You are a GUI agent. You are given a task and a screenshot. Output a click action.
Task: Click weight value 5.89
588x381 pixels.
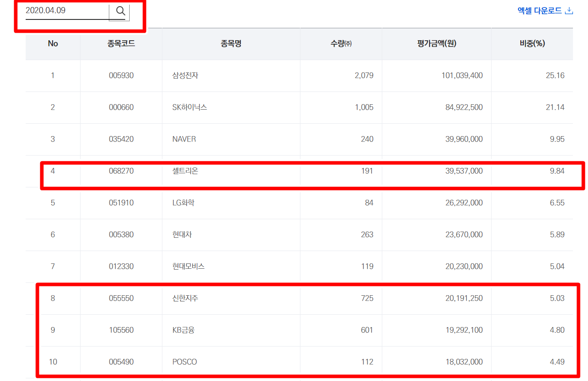[x=557, y=235]
